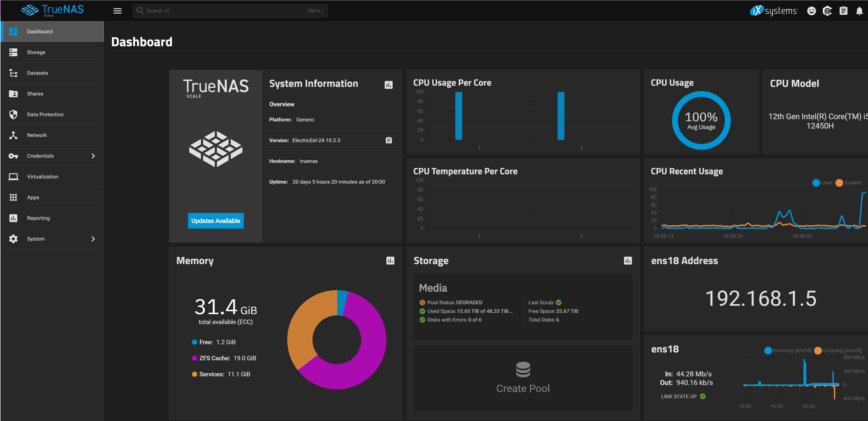
Task: Expand the Credentials submenu chevron
Action: tap(93, 156)
